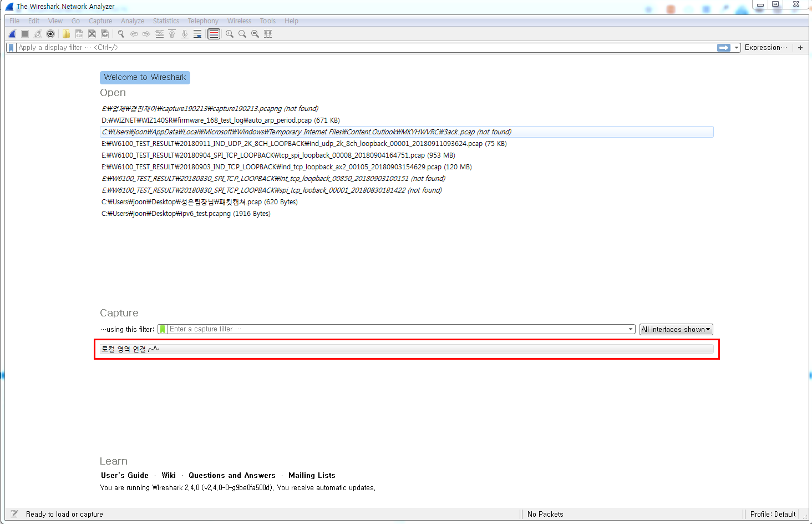Click the display filter input field
Image resolution: width=812 pixels, height=524 pixels.
[x=366, y=48]
